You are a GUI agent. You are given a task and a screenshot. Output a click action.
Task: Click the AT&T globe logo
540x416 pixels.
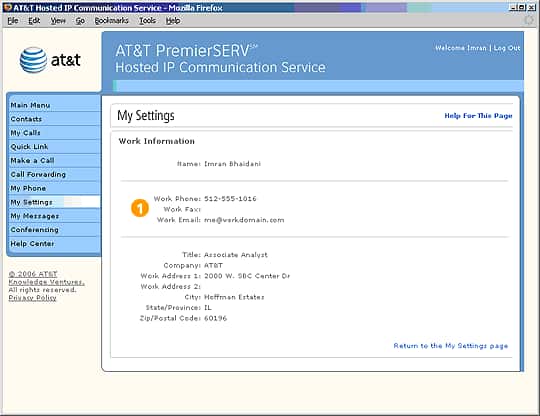pos(33,60)
